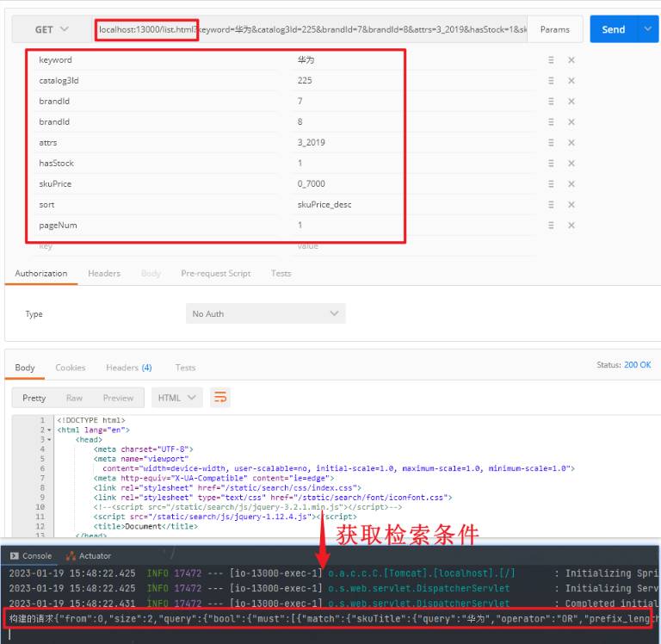Select the Raw view mode
This screenshot has width=661, height=644.
click(74, 398)
